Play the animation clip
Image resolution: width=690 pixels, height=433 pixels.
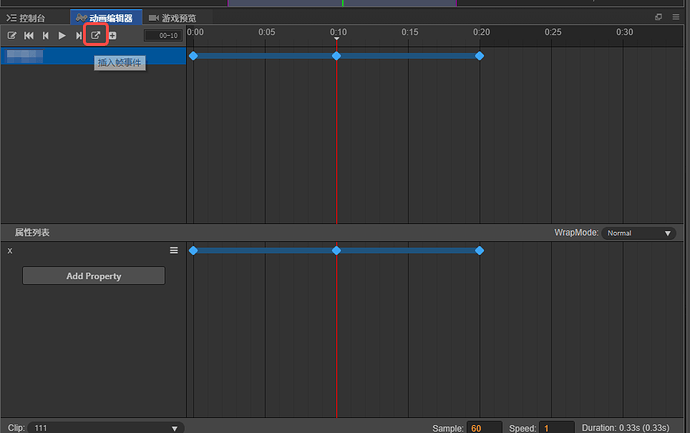pyautogui.click(x=62, y=36)
